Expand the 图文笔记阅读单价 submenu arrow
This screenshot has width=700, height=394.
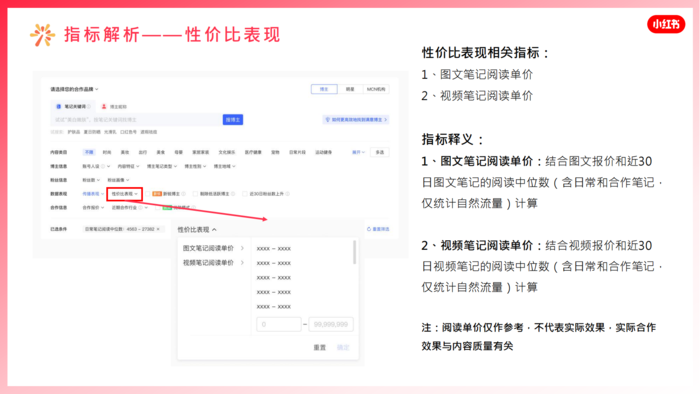coord(242,248)
